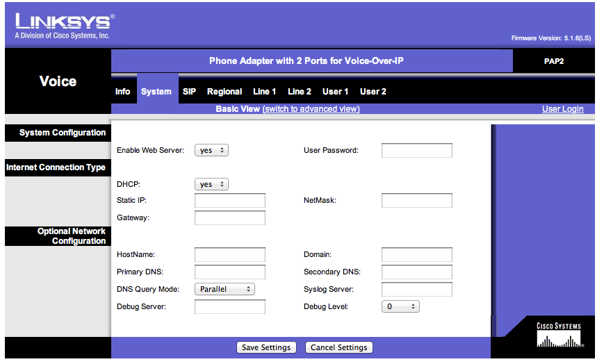
Task: Select the Line 1 tab
Action: pos(264,92)
